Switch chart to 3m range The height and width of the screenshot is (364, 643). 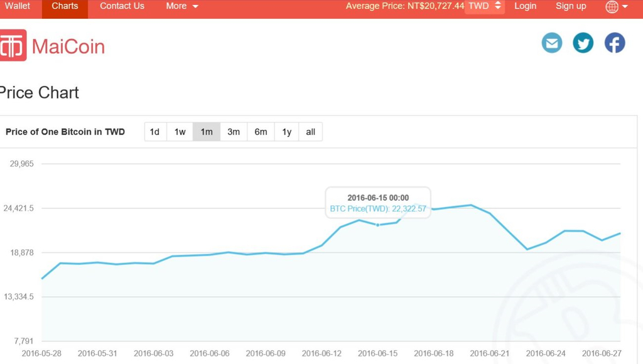click(x=234, y=132)
